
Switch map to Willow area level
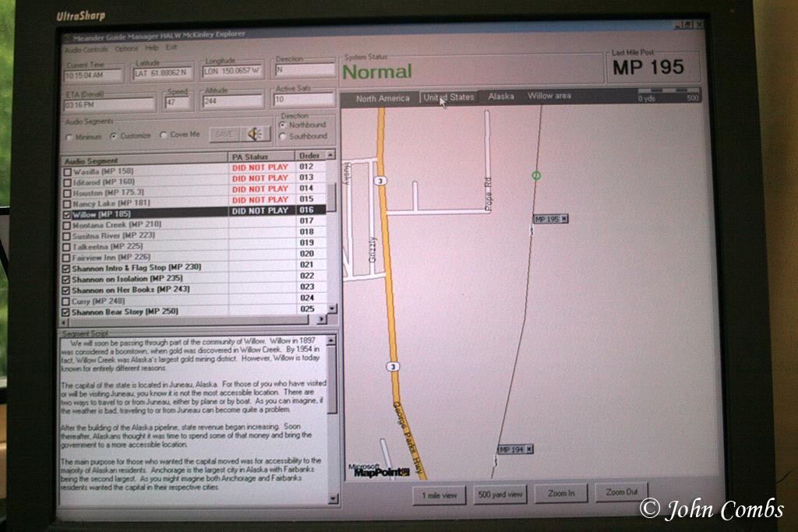click(549, 96)
